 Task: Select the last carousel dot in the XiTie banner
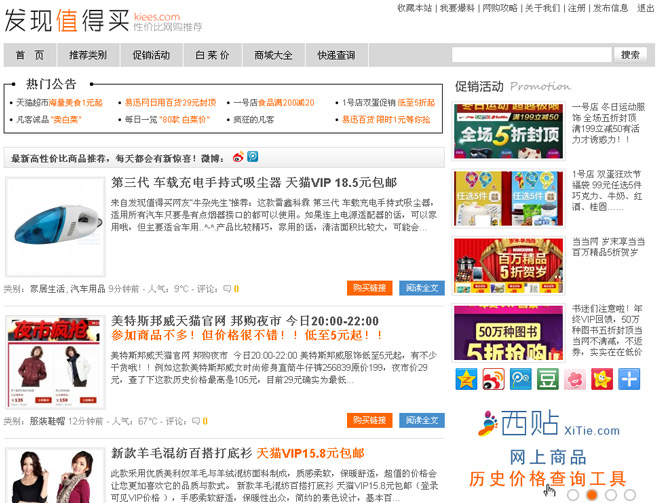tap(629, 494)
